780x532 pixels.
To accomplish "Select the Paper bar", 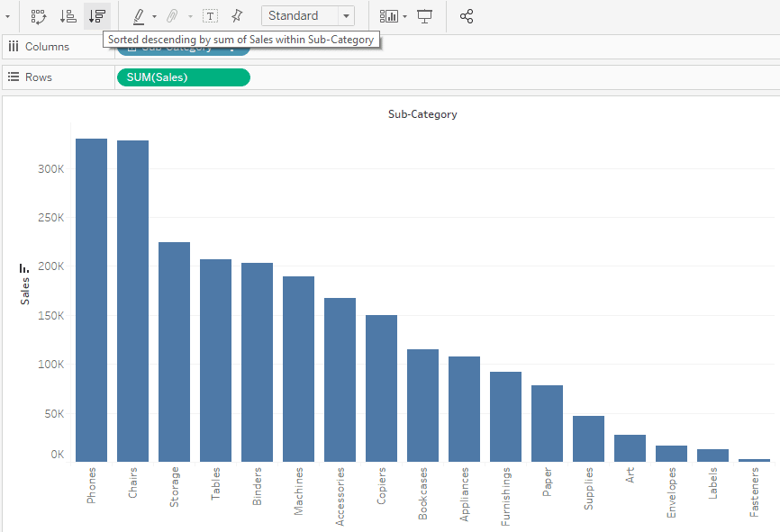I will (x=548, y=424).
